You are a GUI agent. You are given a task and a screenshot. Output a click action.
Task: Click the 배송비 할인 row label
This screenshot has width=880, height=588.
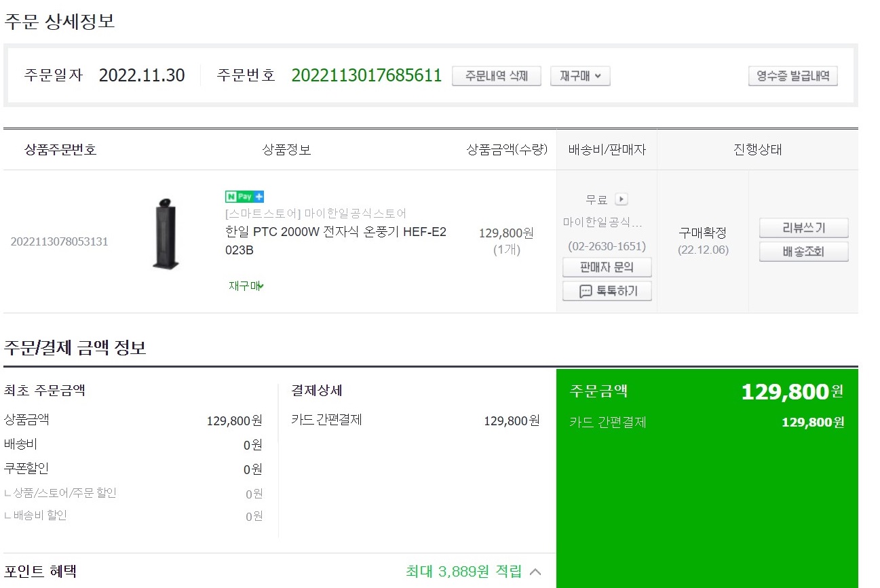pyautogui.click(x=40, y=516)
